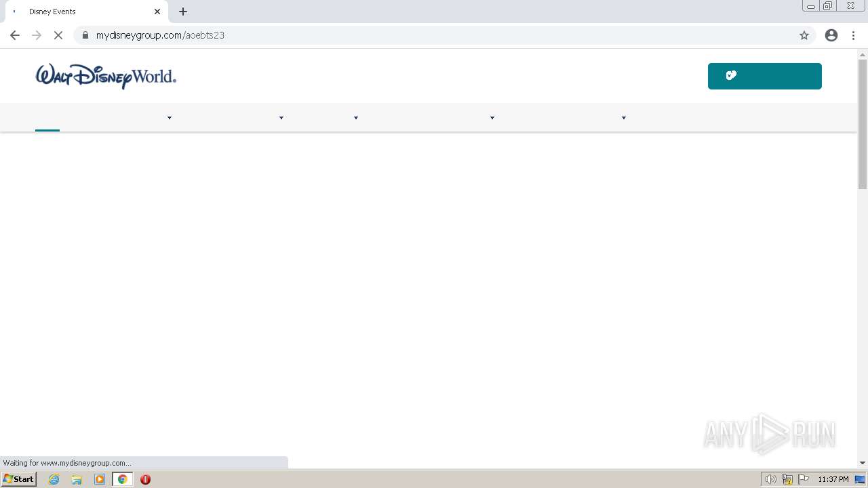Open the Windows Explorer folder icon
The height and width of the screenshot is (488, 868).
point(77,479)
